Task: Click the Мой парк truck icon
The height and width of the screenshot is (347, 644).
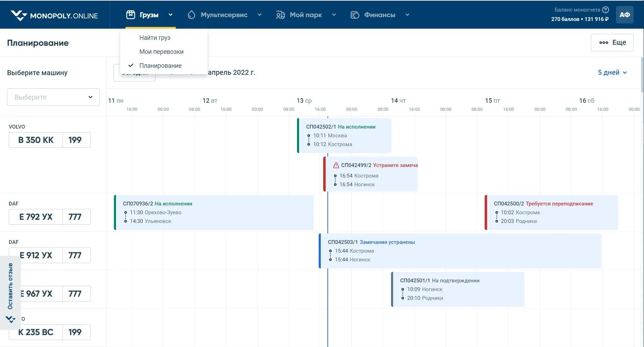Action: coord(280,15)
